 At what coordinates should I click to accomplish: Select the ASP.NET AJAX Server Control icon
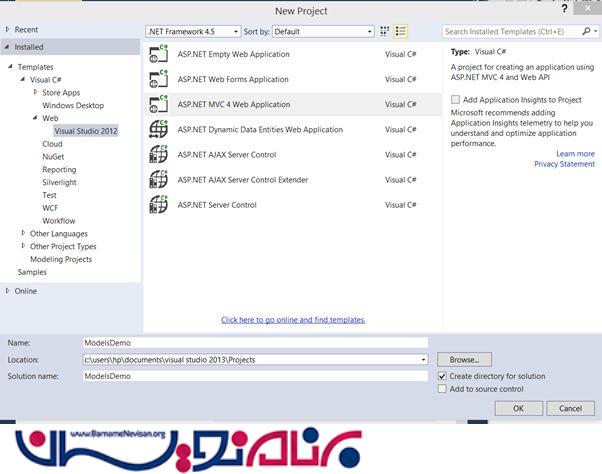(x=158, y=154)
